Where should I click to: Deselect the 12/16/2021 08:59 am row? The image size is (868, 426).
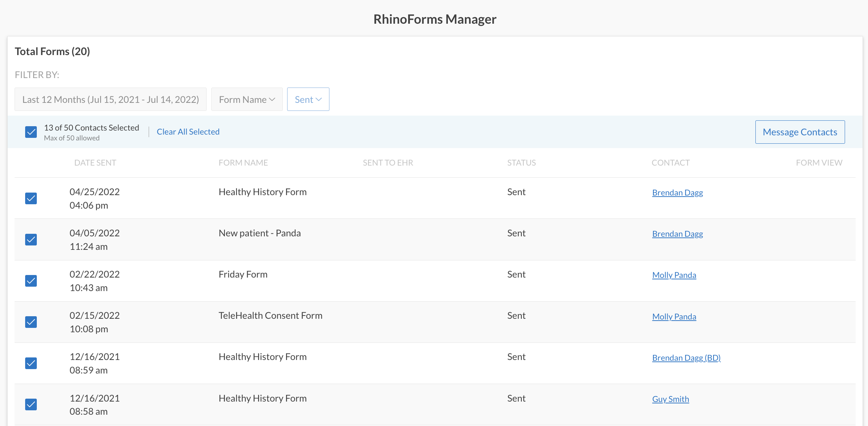tap(31, 363)
